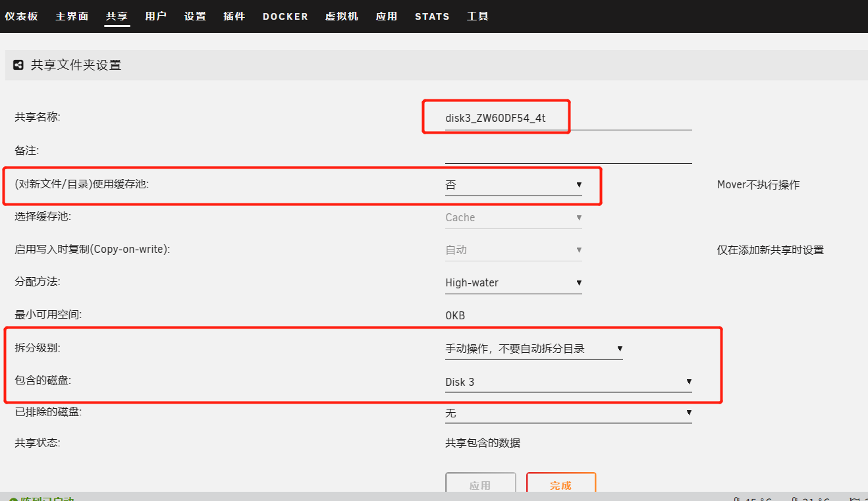
Task: Click the 共享名称 text field
Action: coord(568,119)
